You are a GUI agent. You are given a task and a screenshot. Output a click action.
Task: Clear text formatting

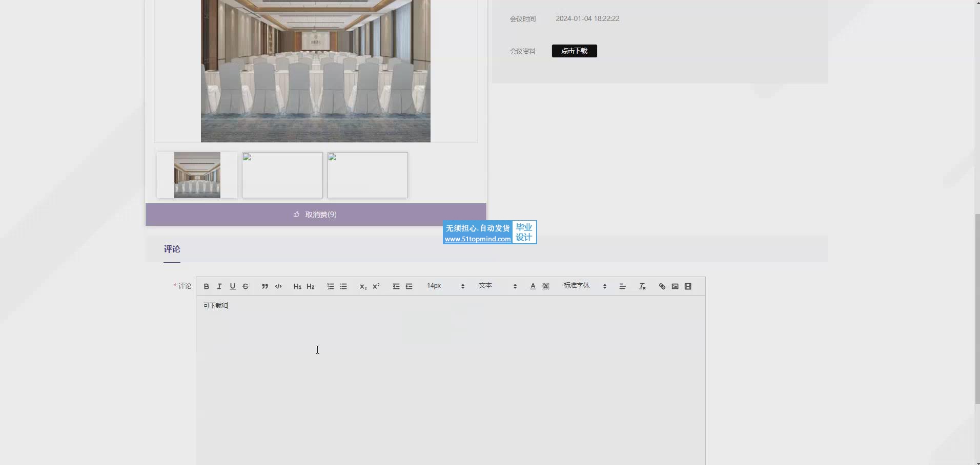[x=642, y=286]
